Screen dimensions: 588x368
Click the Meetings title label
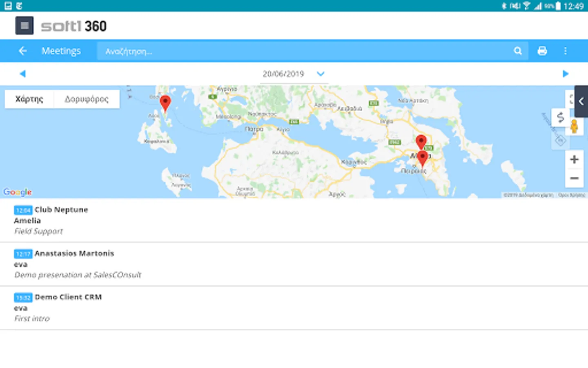pyautogui.click(x=61, y=51)
